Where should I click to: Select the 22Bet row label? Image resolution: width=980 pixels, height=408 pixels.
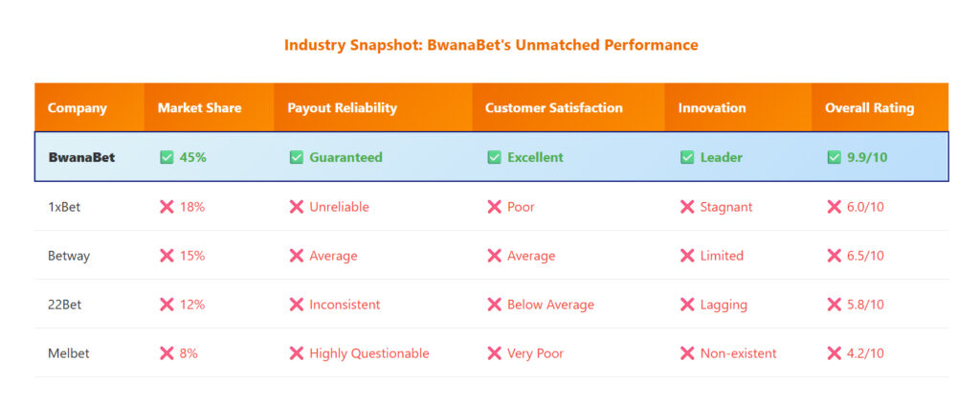pos(65,305)
